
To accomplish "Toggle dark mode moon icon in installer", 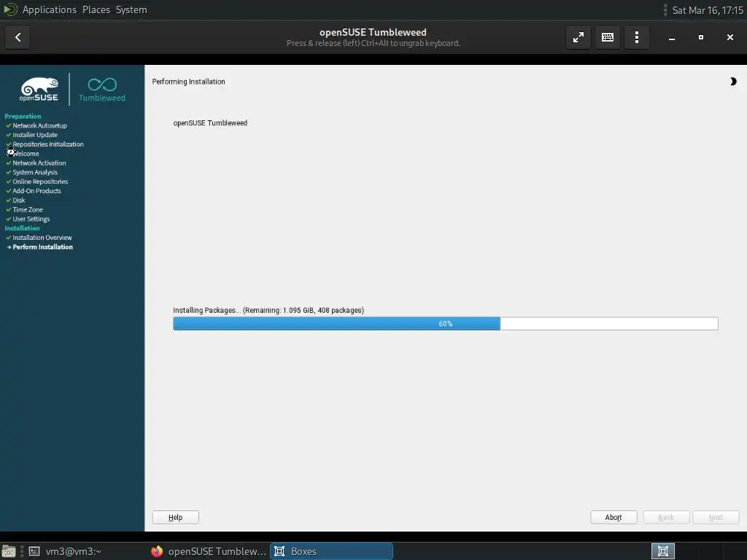I will click(x=732, y=82).
